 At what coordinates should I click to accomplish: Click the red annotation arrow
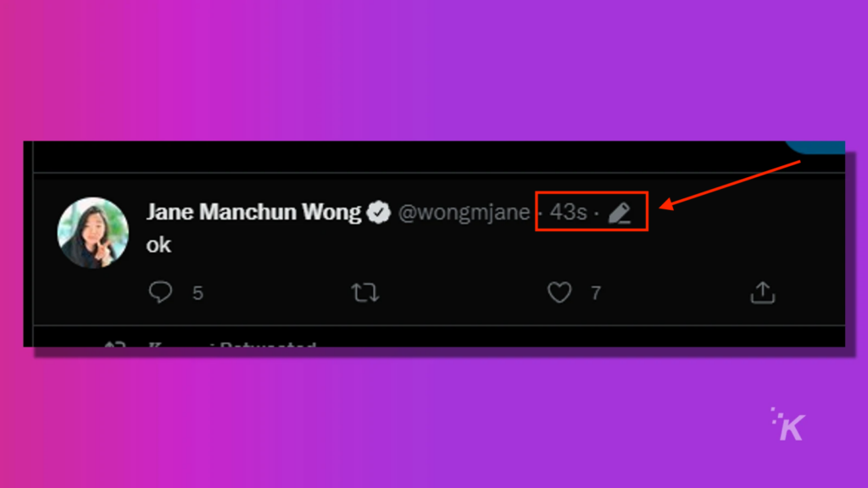730,185
